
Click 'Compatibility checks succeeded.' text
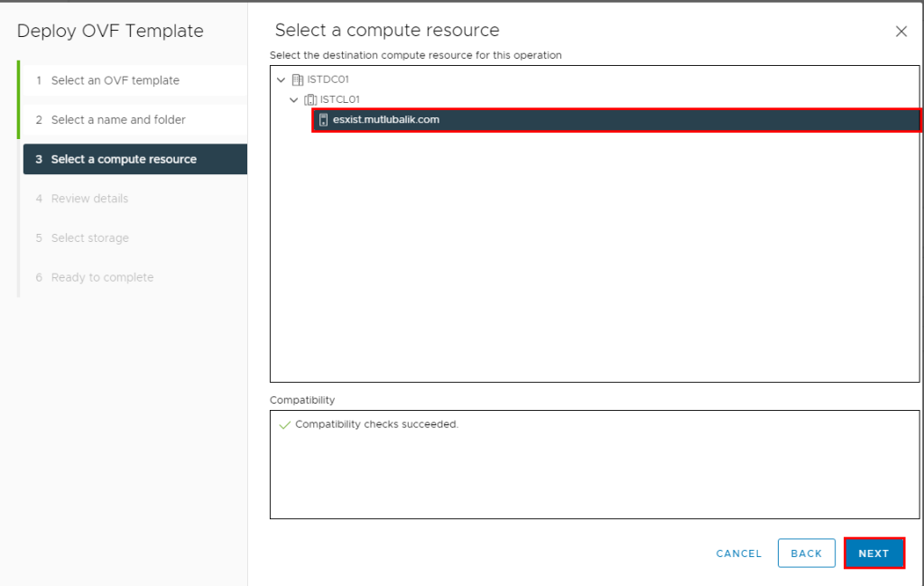[376, 424]
